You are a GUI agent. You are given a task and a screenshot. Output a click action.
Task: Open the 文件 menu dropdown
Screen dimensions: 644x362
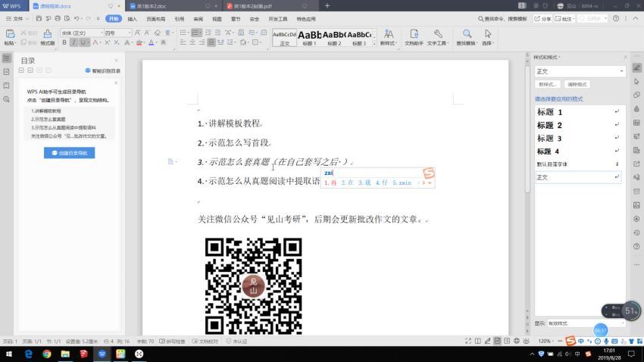[17, 19]
